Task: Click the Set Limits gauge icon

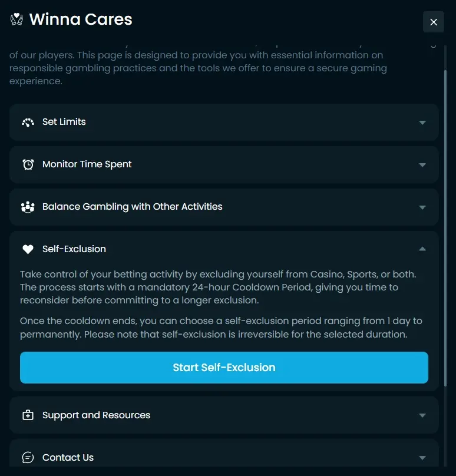Action: 28,122
